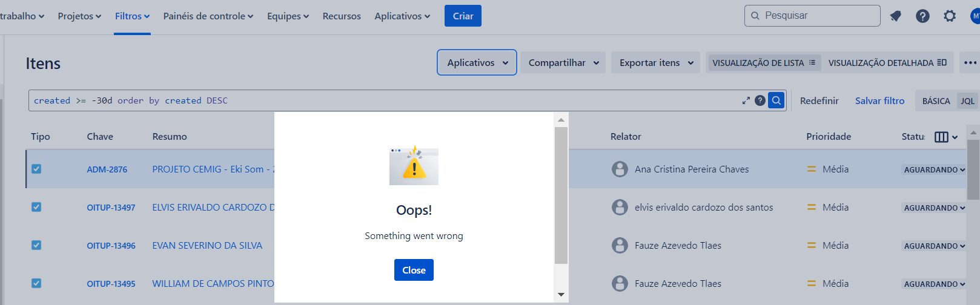Open the Filtros menu
This screenshot has width=980, height=305.
click(132, 16)
